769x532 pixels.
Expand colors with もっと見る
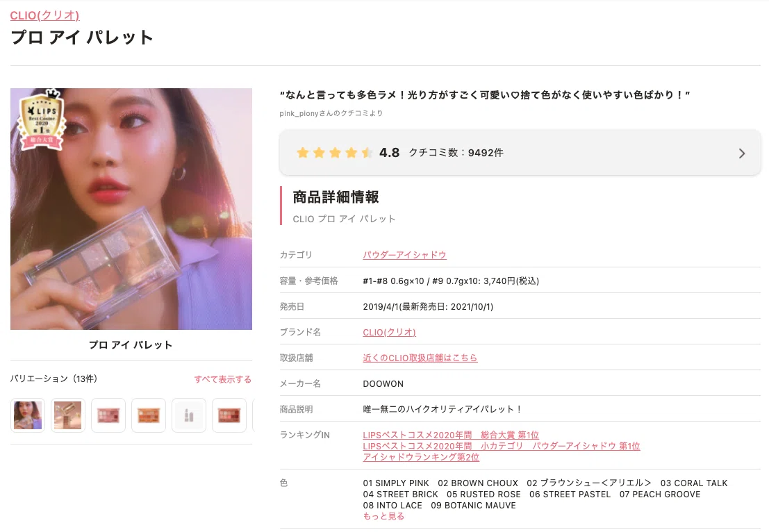pyautogui.click(x=383, y=516)
